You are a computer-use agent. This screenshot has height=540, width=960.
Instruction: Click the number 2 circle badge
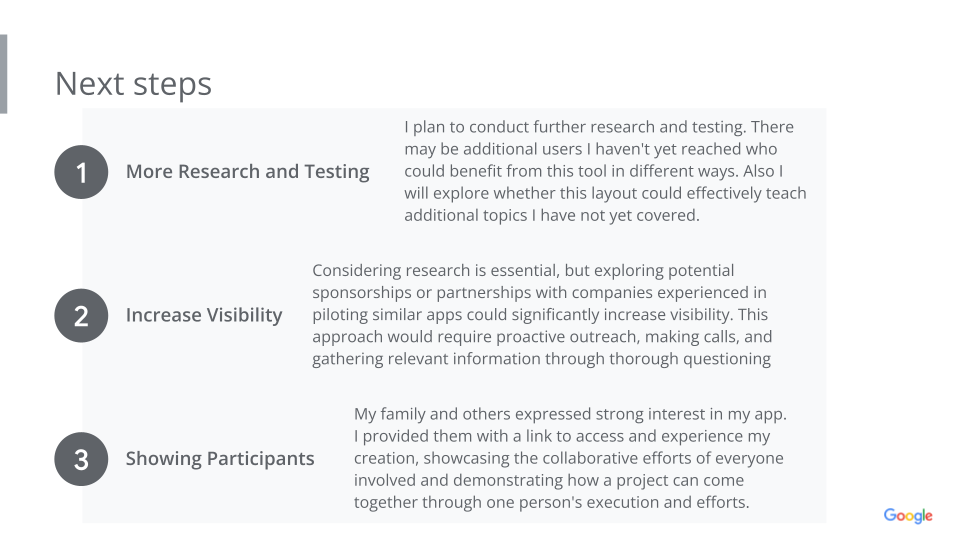pyautogui.click(x=81, y=316)
